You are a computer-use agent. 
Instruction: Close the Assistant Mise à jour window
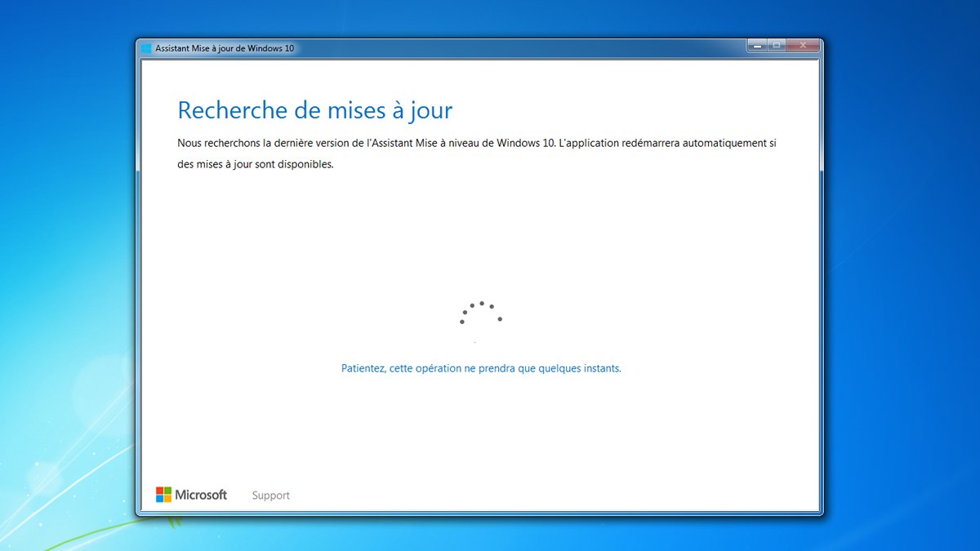click(x=803, y=46)
